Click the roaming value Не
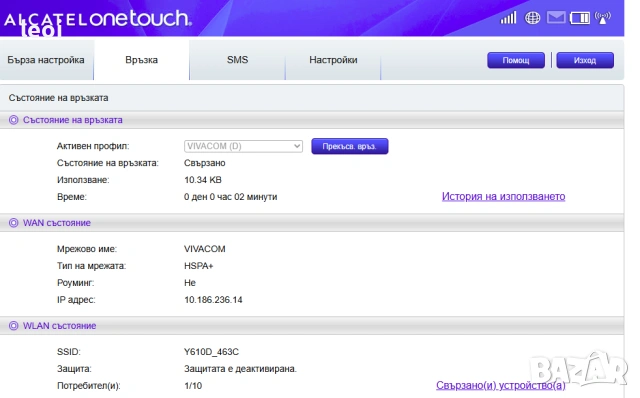The width and height of the screenshot is (640, 398). point(190,283)
